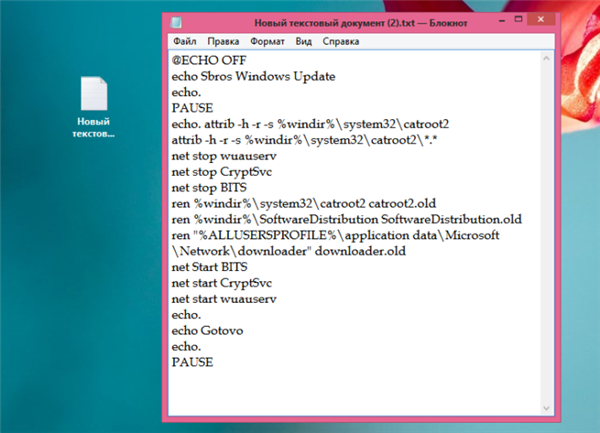The width and height of the screenshot is (600, 433).
Task: Maximize the Блокнот window
Action: [518, 20]
